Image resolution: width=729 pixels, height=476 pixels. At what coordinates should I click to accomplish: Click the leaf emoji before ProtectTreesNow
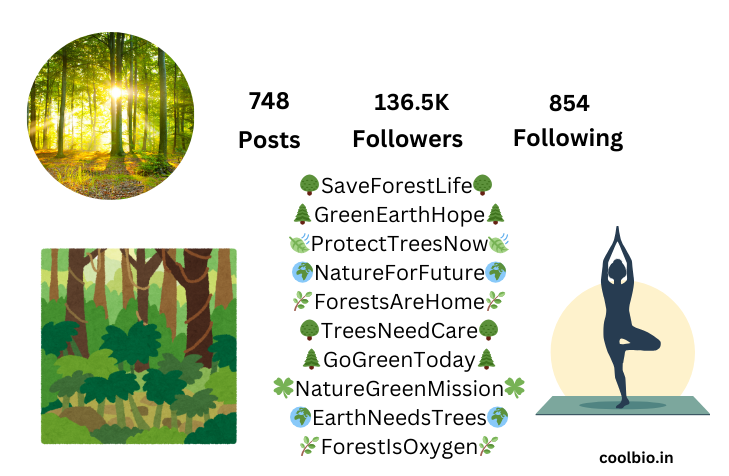(x=299, y=243)
